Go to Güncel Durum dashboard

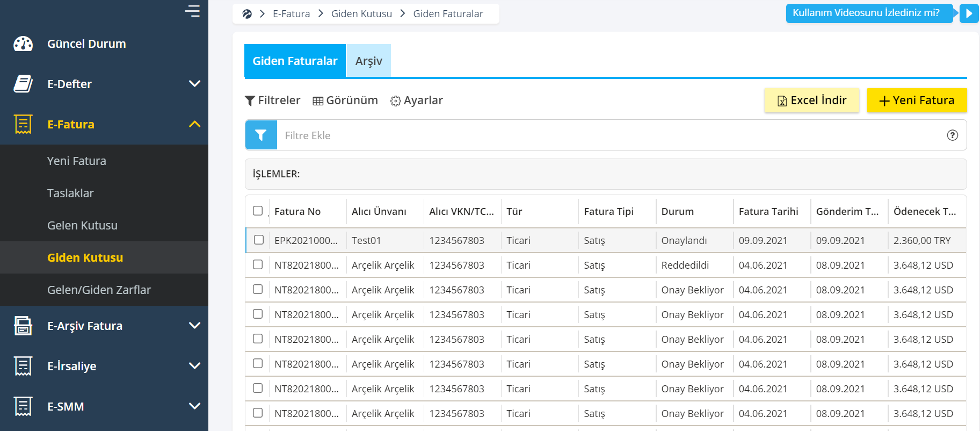[86, 44]
